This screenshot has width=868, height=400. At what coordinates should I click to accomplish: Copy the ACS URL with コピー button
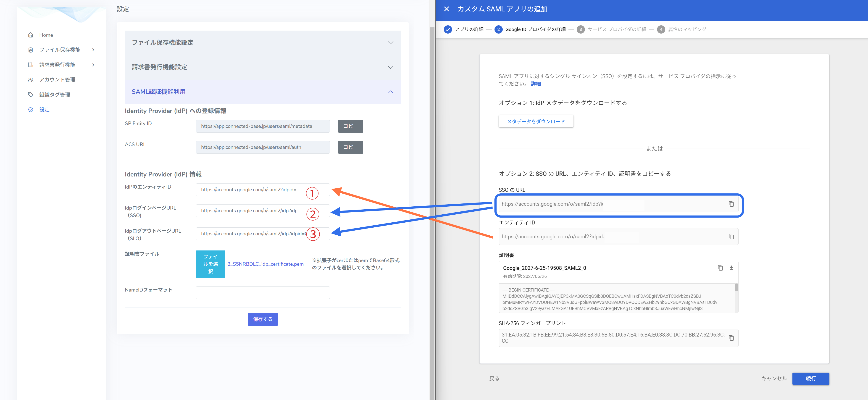pos(350,147)
